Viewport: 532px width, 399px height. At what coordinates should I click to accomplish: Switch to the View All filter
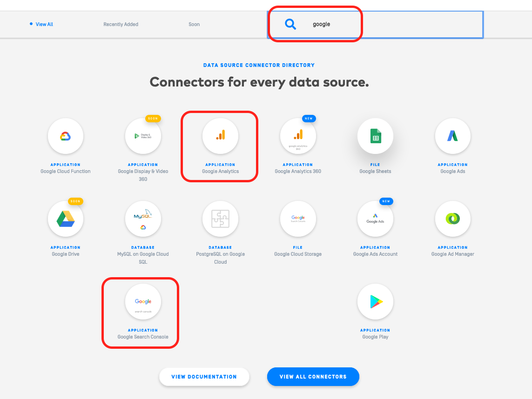click(x=44, y=24)
